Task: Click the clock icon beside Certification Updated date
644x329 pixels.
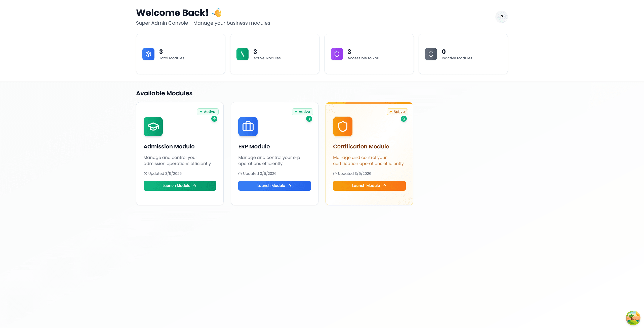Action: coord(335,174)
